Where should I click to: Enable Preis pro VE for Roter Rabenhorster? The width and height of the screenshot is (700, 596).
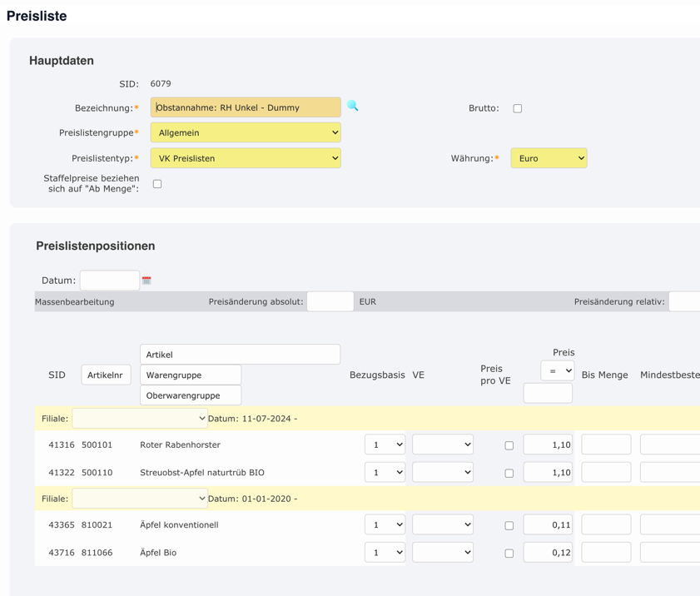pyautogui.click(x=509, y=444)
